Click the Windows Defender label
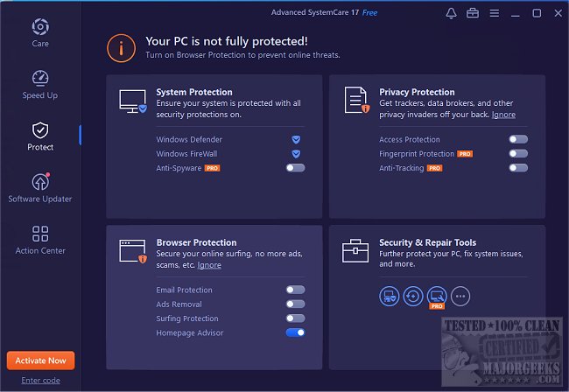The image size is (569, 392). point(189,140)
